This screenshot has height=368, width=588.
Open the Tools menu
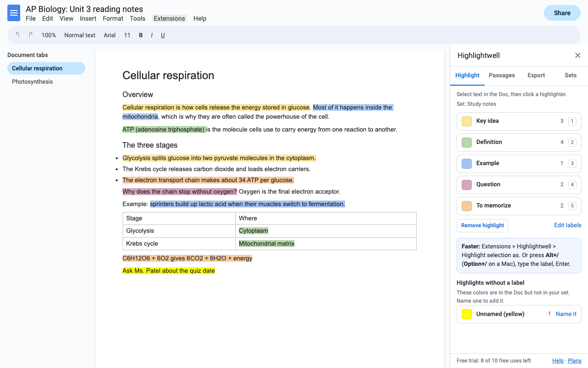138,18
